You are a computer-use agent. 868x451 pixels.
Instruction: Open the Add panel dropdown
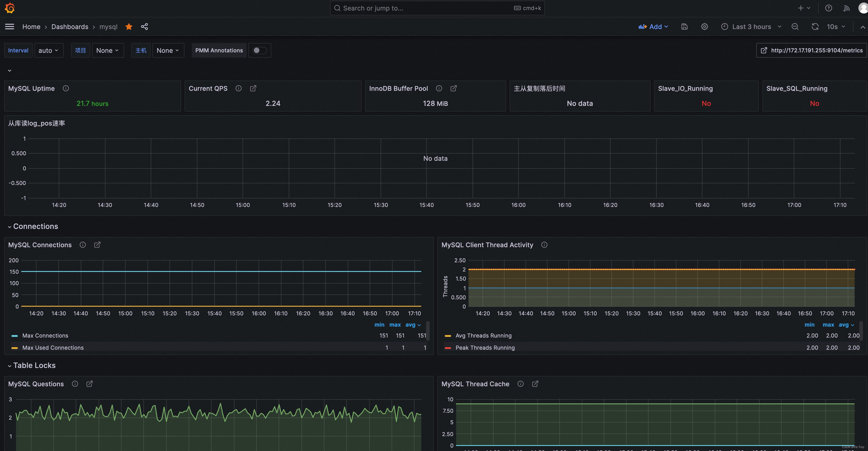tap(653, 27)
